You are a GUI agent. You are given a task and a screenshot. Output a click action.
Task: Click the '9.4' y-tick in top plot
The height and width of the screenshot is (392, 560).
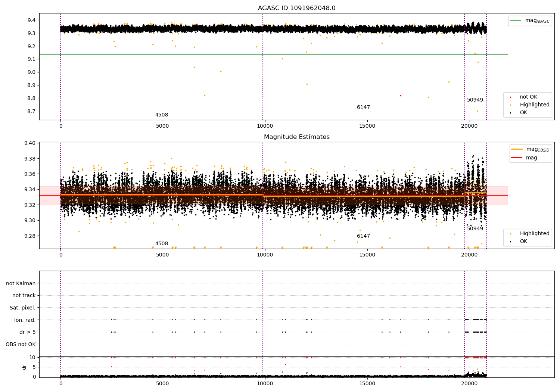point(32,20)
